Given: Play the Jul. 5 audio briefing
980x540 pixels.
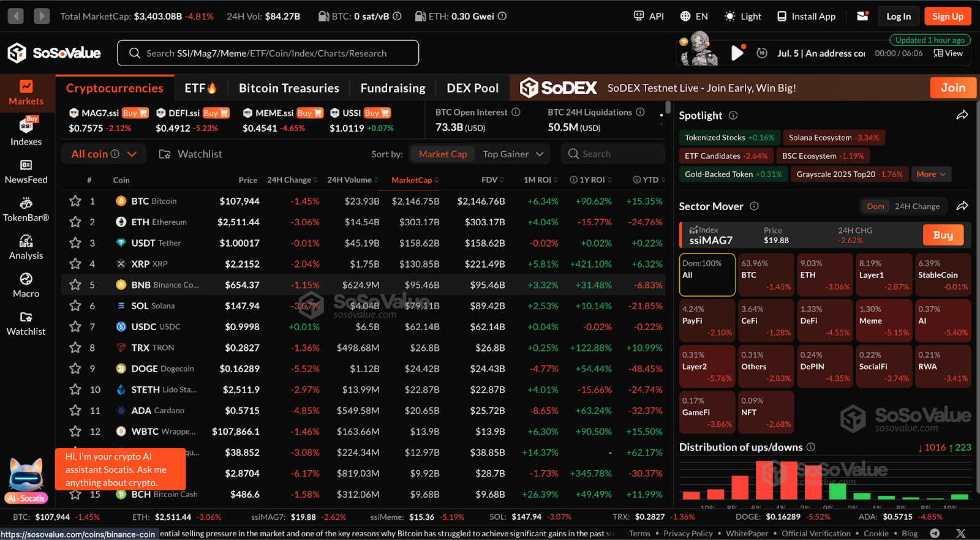Looking at the screenshot, I should pos(737,53).
